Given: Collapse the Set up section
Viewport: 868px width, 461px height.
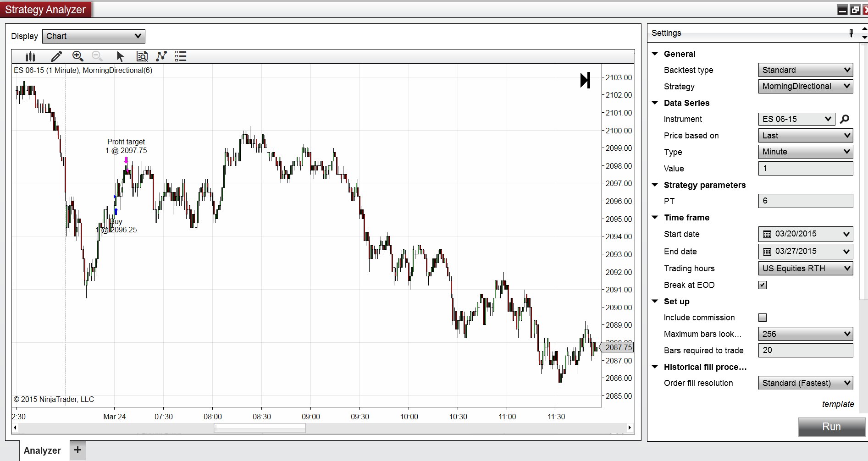Looking at the screenshot, I should click(655, 301).
